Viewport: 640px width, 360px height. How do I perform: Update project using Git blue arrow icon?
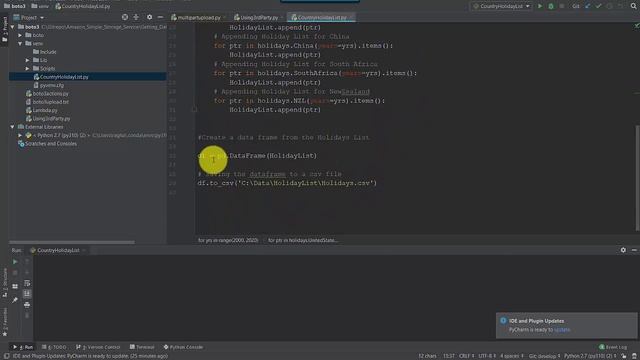click(x=588, y=6)
